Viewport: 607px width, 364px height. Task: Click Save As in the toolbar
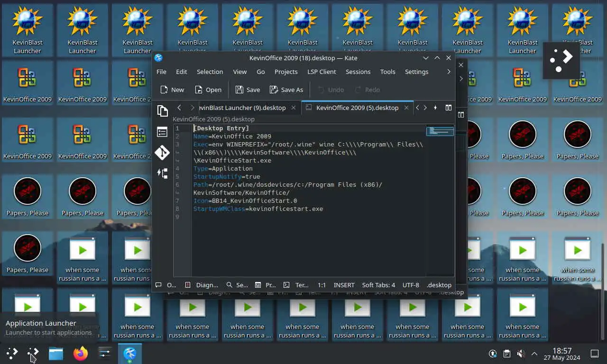[286, 90]
